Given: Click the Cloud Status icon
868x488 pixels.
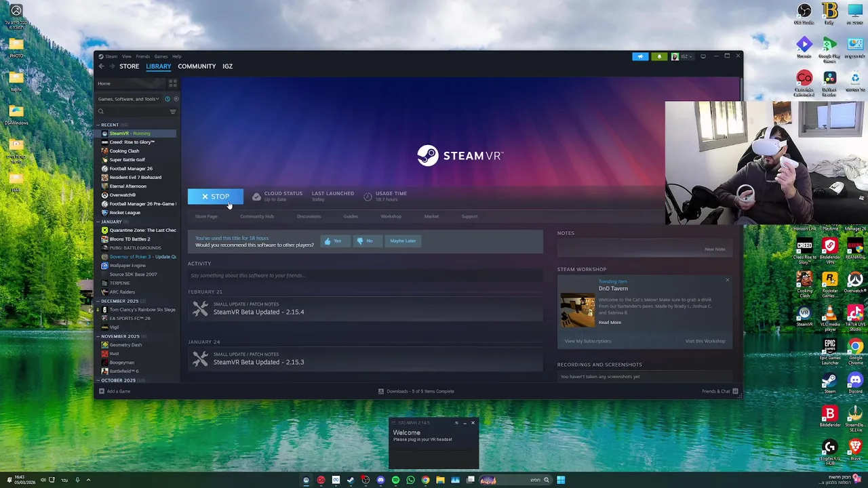Looking at the screenshot, I should 256,197.
